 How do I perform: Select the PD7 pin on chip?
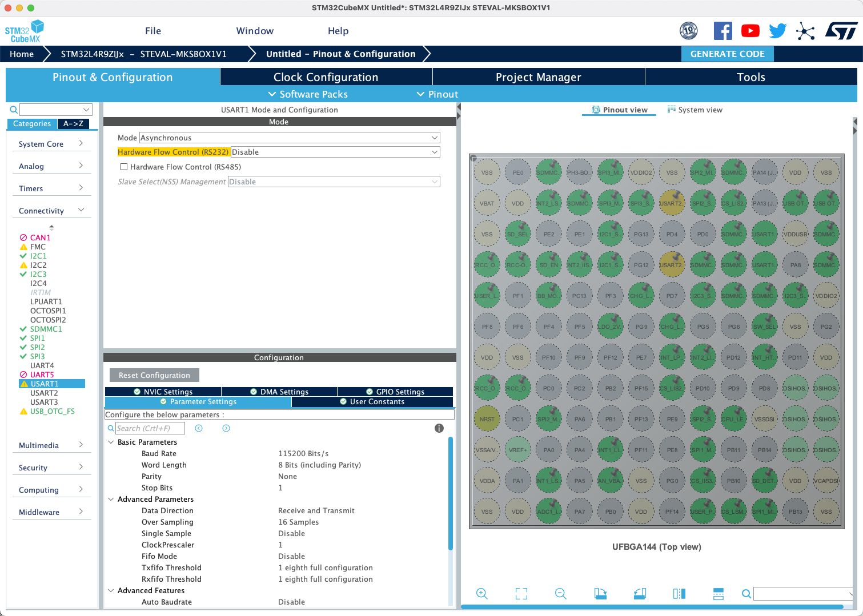[x=672, y=296]
